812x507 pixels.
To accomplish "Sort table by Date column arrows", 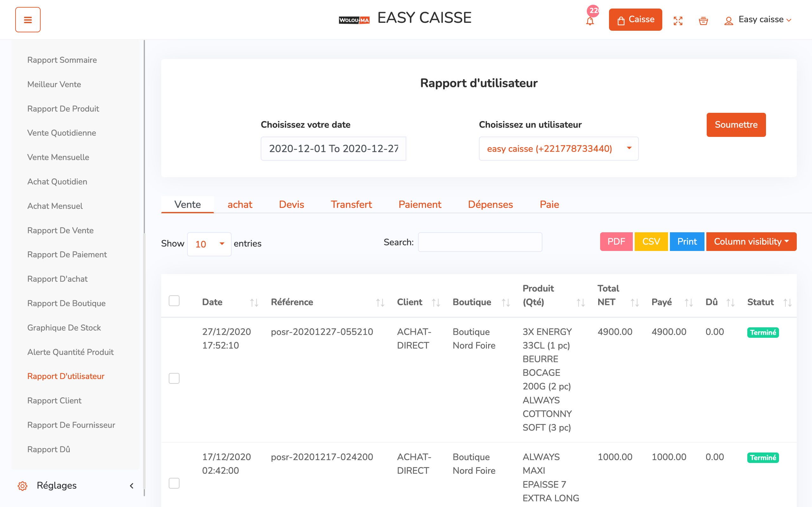I will pyautogui.click(x=254, y=303).
